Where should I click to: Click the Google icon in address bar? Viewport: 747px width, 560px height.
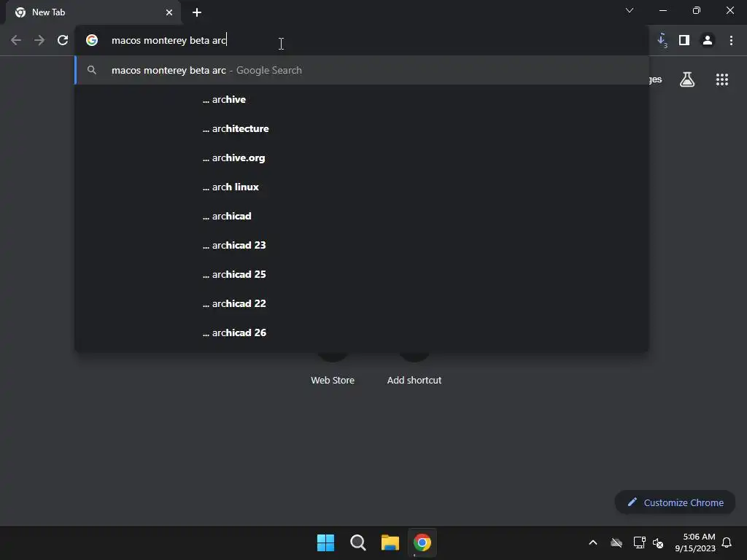92,41
